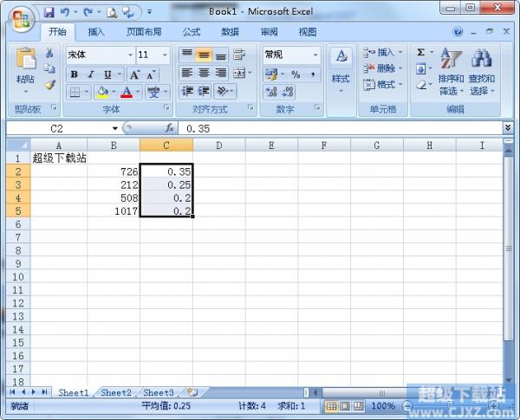Screen dimensions: 520x420
Task: Click the 100% zoom level
Action: pyautogui.click(x=383, y=406)
